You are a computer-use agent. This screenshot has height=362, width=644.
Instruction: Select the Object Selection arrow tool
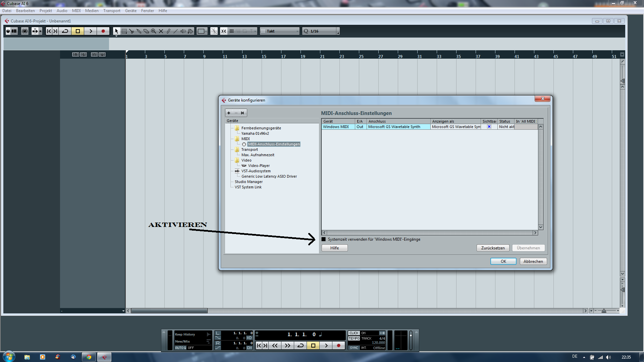116,31
